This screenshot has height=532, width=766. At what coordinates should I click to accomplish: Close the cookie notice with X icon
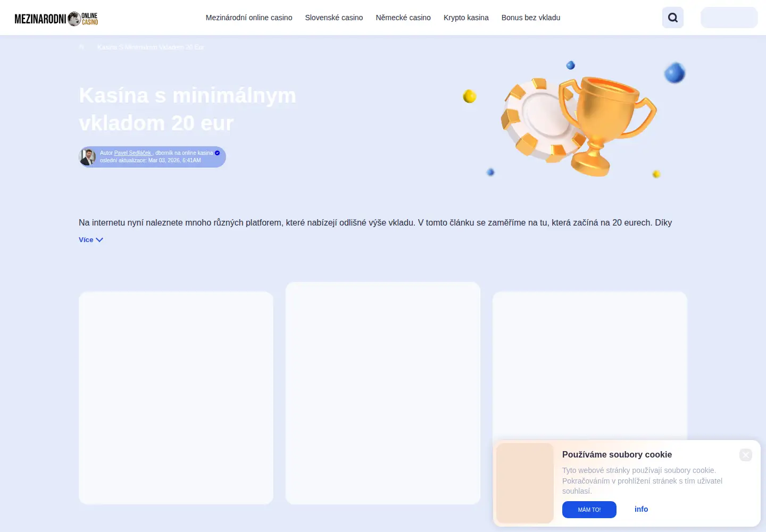pos(746,455)
